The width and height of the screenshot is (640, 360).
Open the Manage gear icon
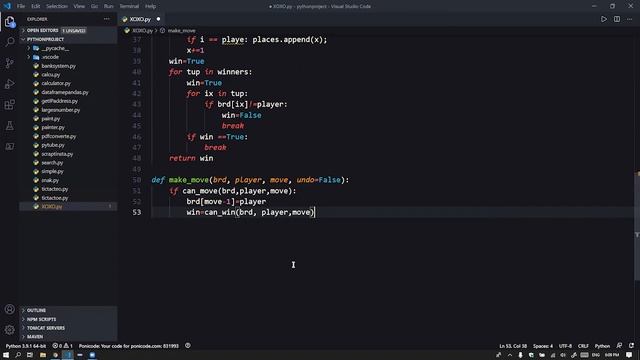(10, 329)
